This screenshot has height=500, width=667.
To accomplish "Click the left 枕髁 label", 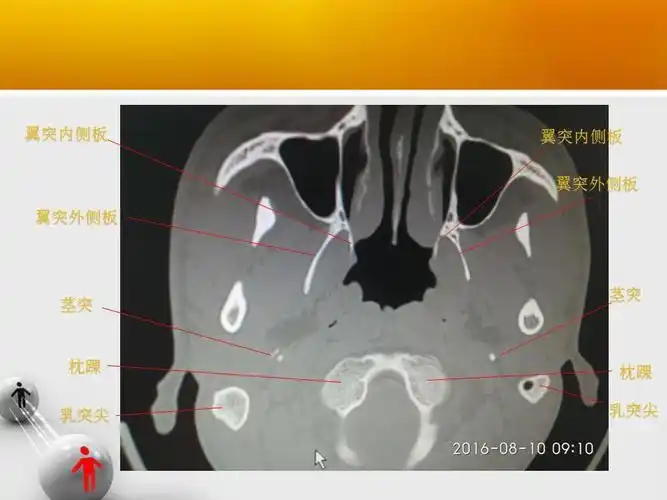I will [82, 366].
